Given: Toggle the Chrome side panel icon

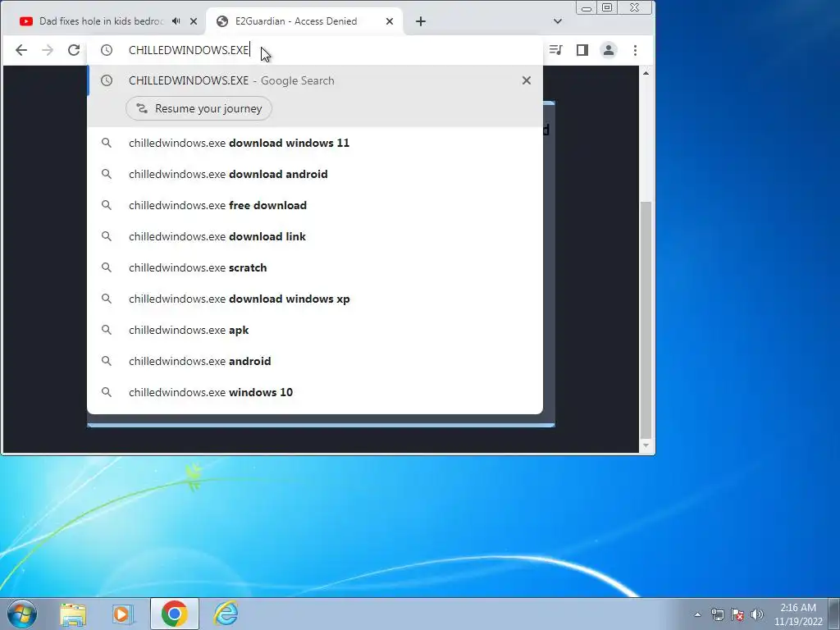Looking at the screenshot, I should point(582,50).
